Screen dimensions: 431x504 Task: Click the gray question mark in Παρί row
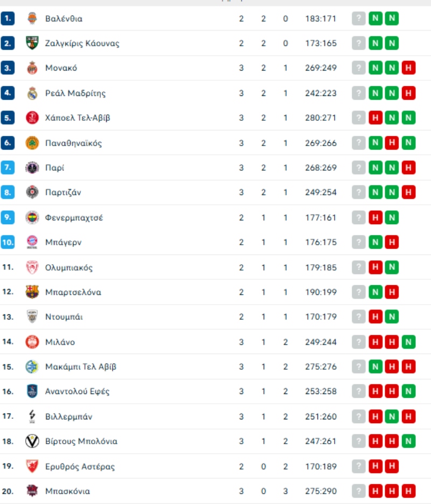pos(358,168)
